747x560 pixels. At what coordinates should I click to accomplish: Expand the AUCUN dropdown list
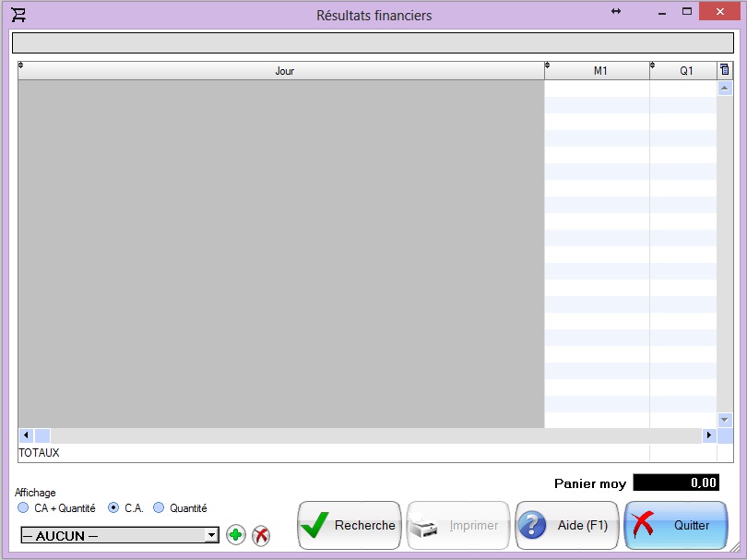click(x=211, y=535)
